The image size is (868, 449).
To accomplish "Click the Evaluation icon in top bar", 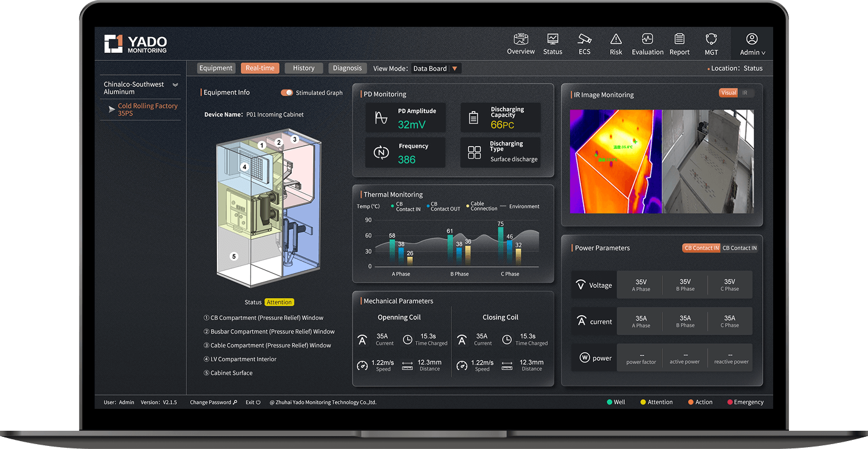I will point(647,40).
